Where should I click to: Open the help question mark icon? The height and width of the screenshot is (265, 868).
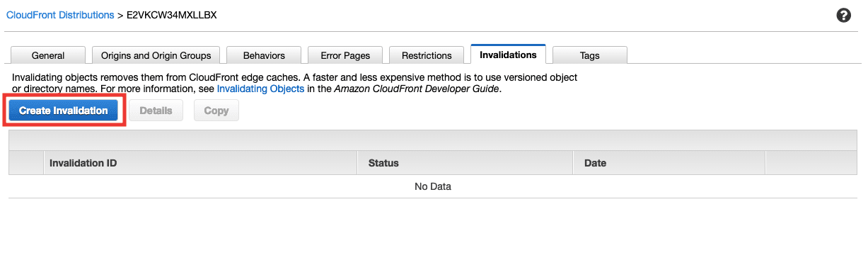pyautogui.click(x=843, y=16)
